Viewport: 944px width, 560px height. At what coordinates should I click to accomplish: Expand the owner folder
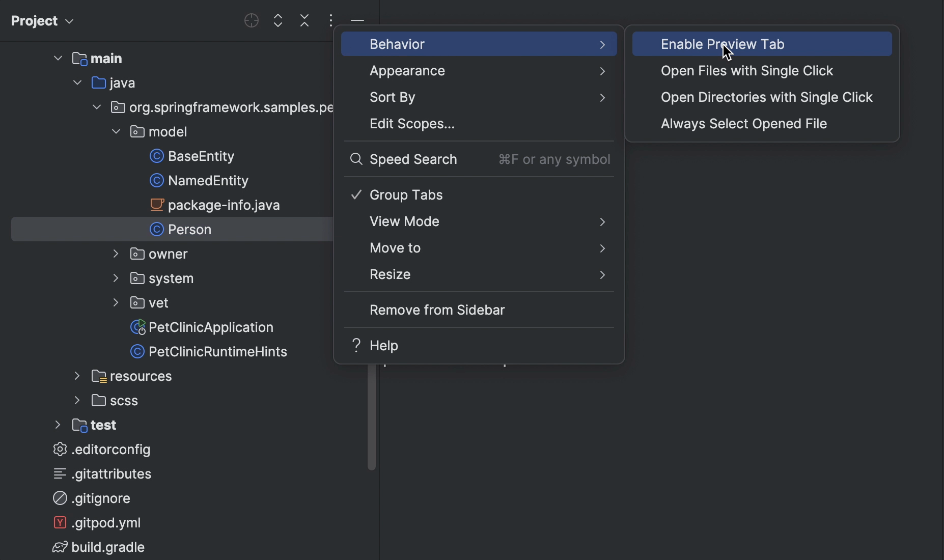pos(116,254)
